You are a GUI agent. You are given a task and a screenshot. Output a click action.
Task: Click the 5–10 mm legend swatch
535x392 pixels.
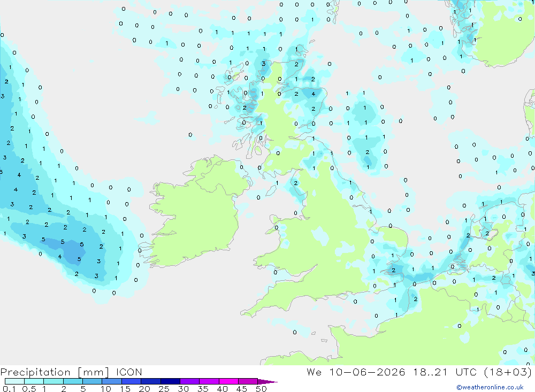(x=92, y=381)
